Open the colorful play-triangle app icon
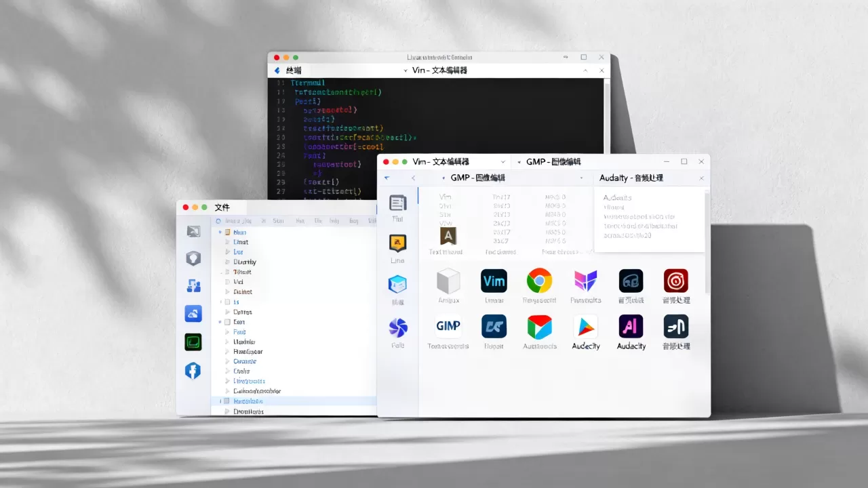This screenshot has width=868, height=488. 585,327
